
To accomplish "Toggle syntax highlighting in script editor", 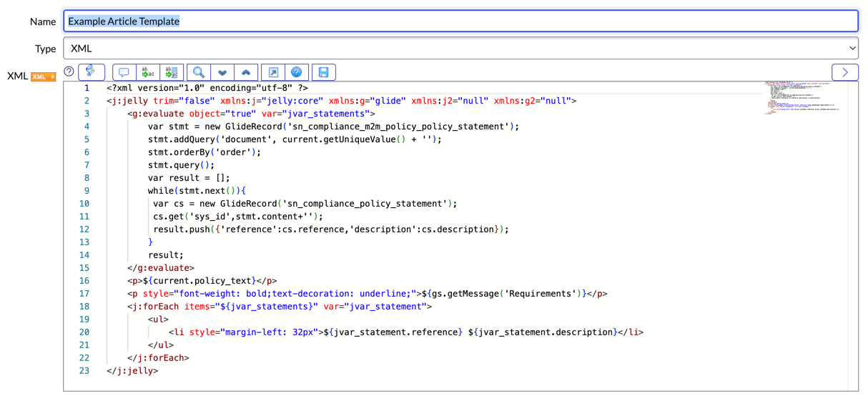I will pos(91,72).
